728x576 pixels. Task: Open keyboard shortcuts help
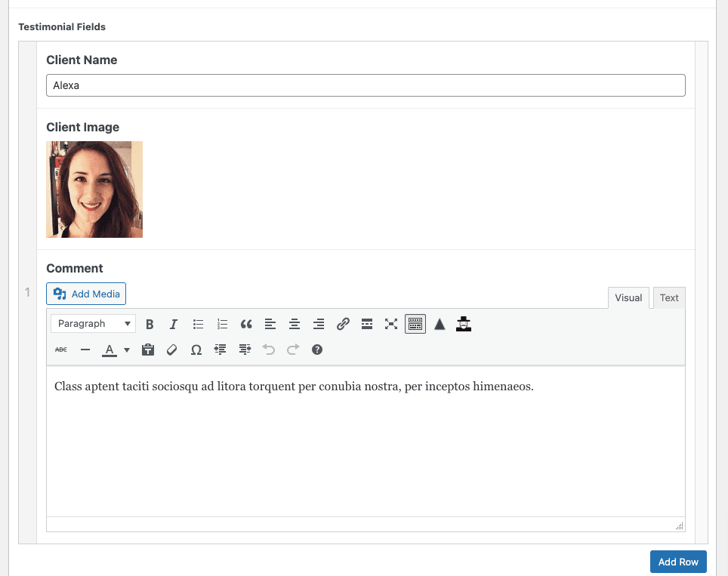317,350
